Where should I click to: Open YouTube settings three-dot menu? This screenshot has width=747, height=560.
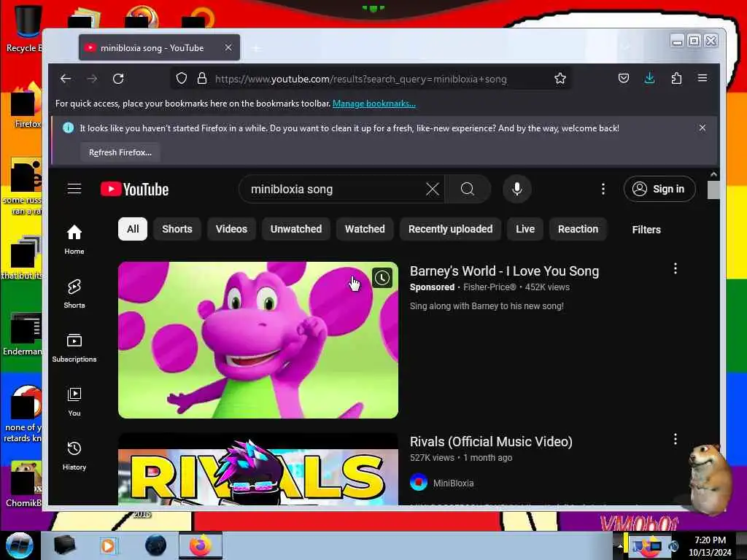click(x=603, y=189)
